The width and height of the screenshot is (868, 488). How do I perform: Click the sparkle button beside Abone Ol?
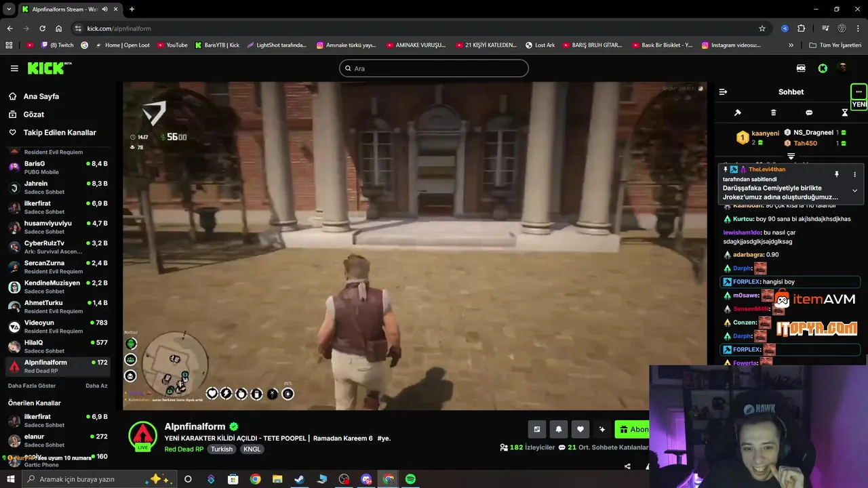(x=602, y=429)
